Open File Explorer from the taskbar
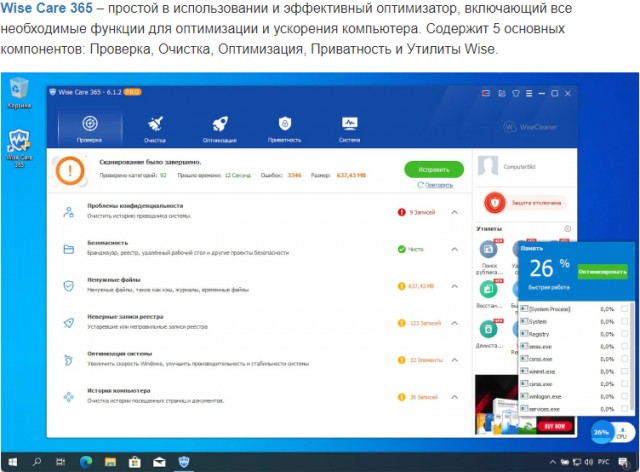Screen dimensions: 640x472 tap(110, 462)
